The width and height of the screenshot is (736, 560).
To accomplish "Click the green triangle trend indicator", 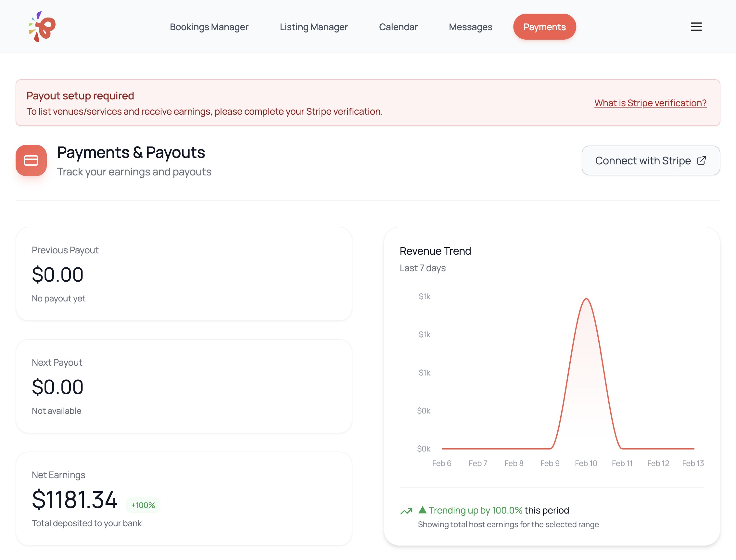I will (x=422, y=510).
